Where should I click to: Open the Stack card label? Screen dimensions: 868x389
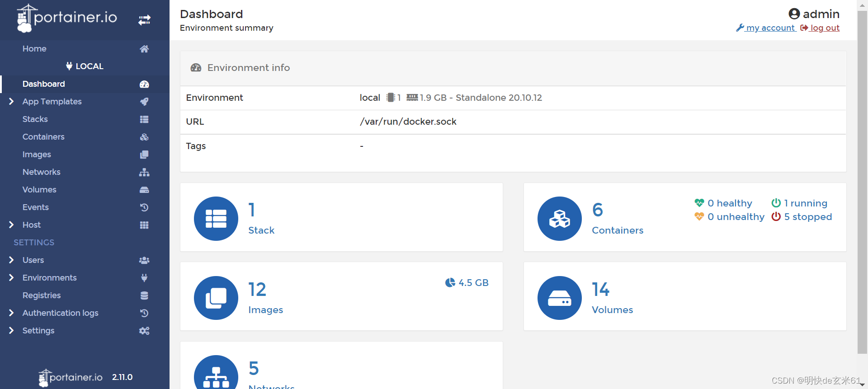click(261, 230)
